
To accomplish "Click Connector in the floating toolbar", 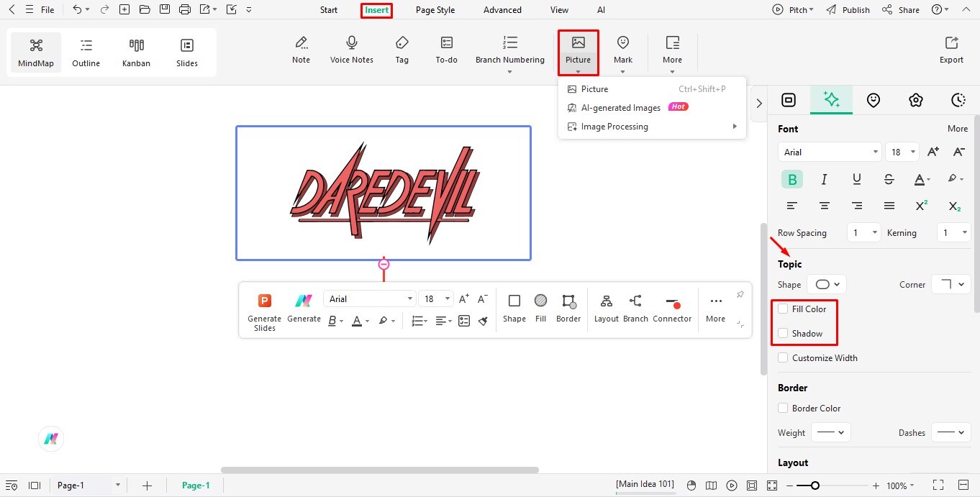I will [x=672, y=308].
